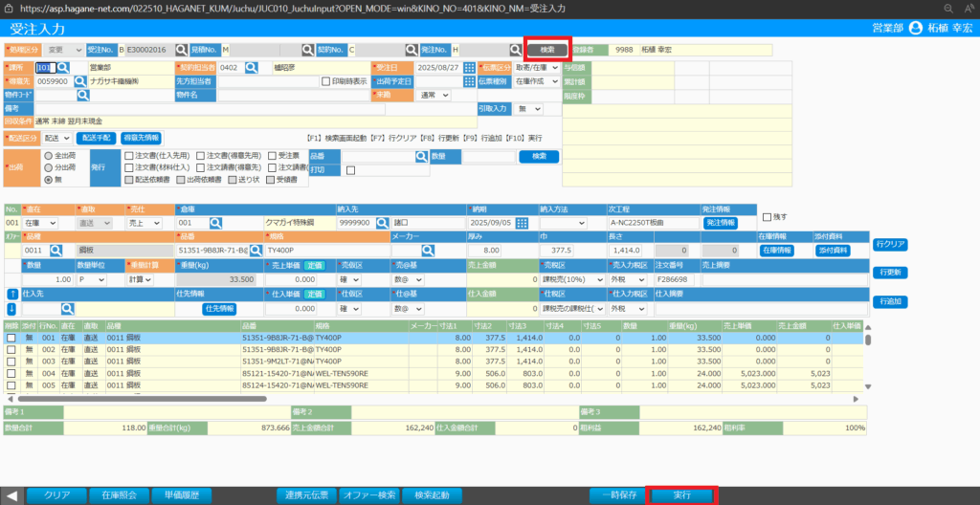
Task: Click the 行クリア button
Action: click(890, 245)
